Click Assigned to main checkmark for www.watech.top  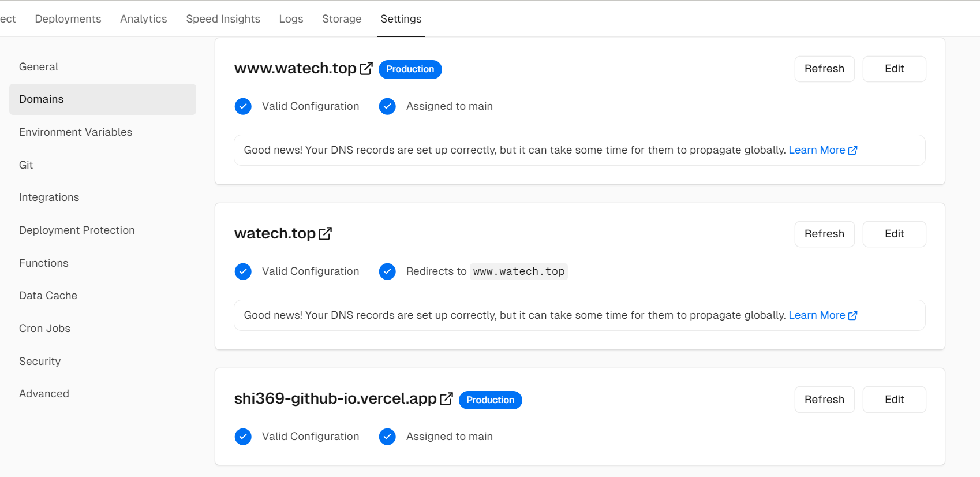[x=387, y=106]
